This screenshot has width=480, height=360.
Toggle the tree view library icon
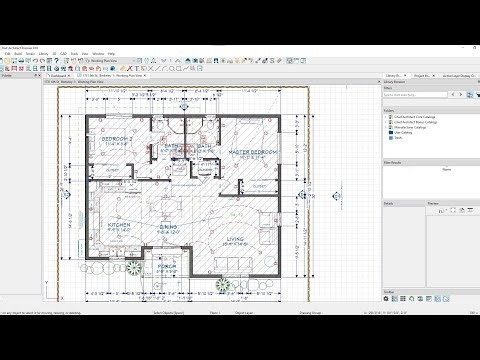pyautogui.click(x=395, y=299)
